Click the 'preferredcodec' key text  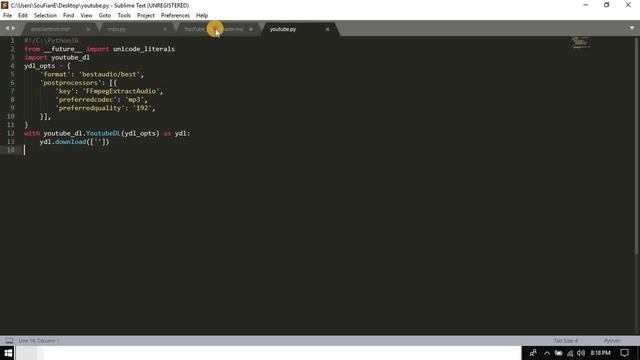point(86,100)
